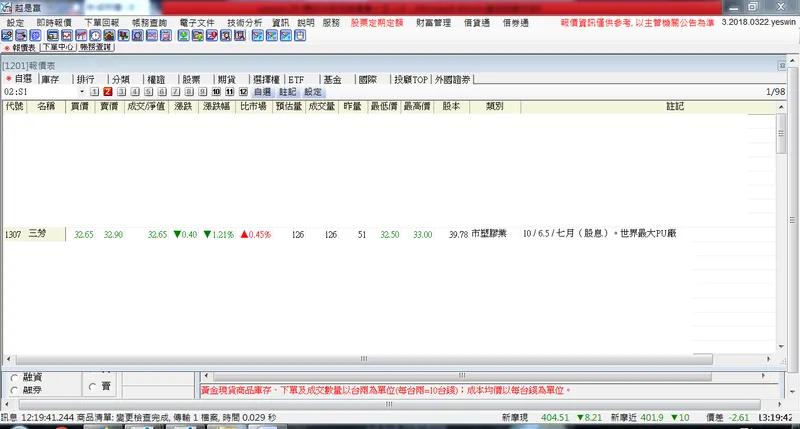The height and width of the screenshot is (429, 800).
Task: Open the 股票定期定額 menu item
Action: pos(377,23)
